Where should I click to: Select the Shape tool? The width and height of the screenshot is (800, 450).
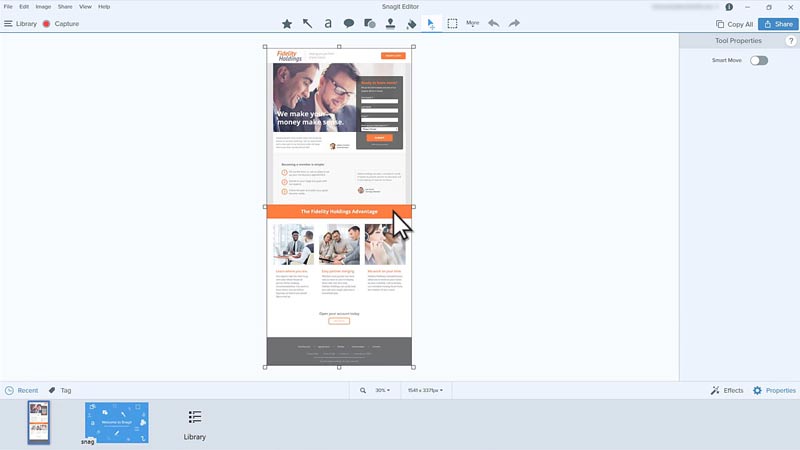click(x=370, y=23)
